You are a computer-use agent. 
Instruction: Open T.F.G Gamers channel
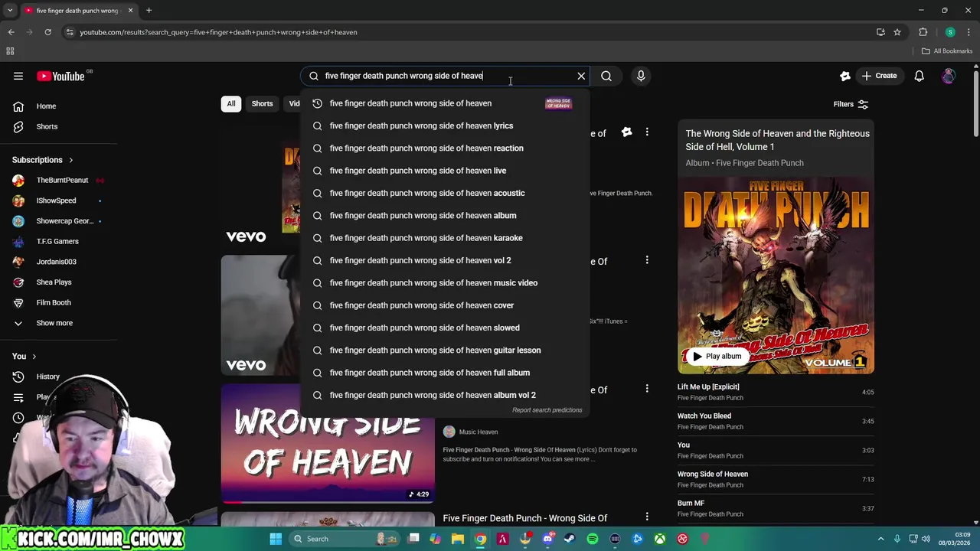[57, 241]
